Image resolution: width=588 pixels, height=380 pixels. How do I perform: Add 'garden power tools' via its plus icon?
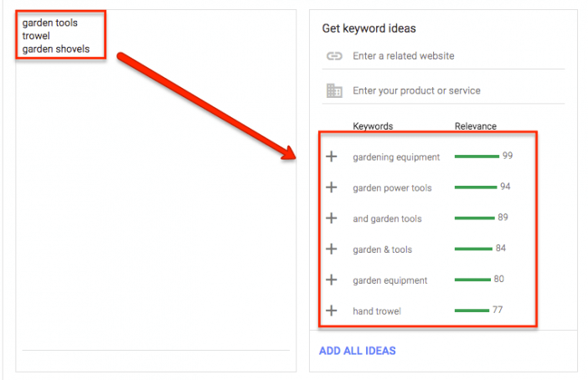(x=331, y=187)
